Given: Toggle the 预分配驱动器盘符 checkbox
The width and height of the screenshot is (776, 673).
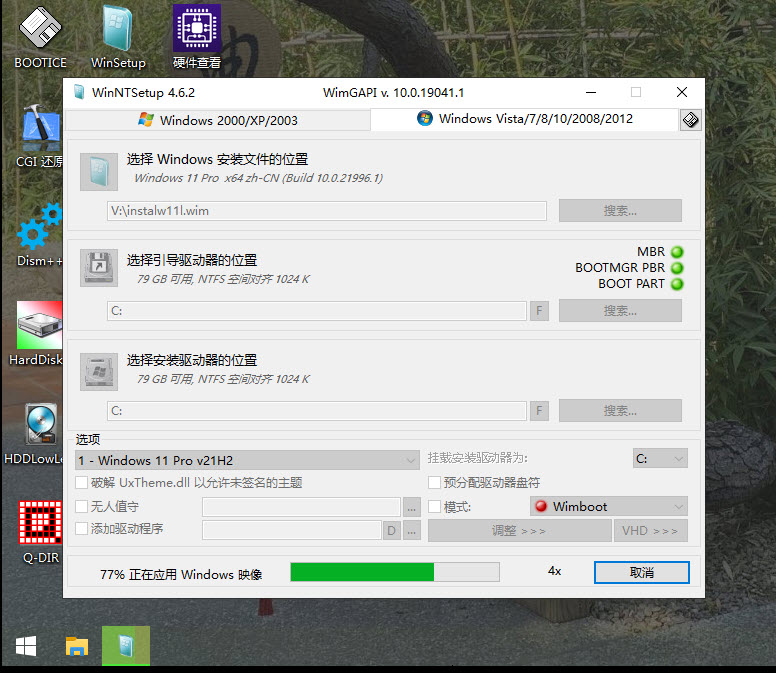Looking at the screenshot, I should [434, 482].
